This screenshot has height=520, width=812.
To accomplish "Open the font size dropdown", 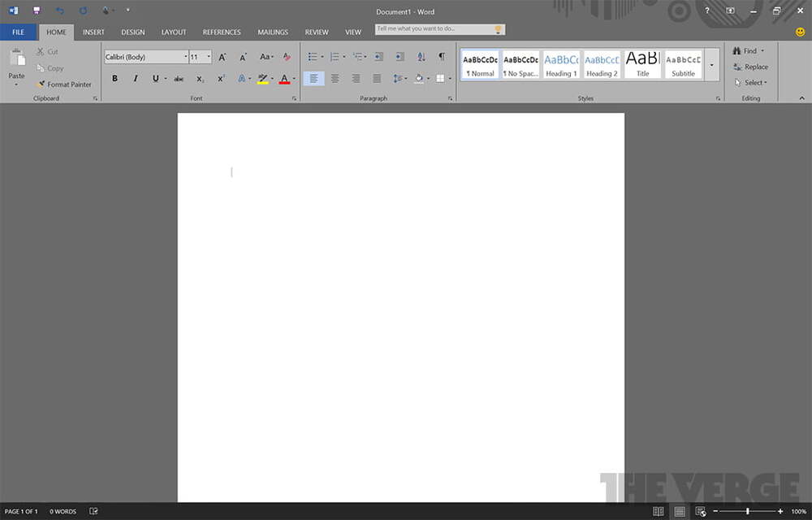I will pos(209,56).
